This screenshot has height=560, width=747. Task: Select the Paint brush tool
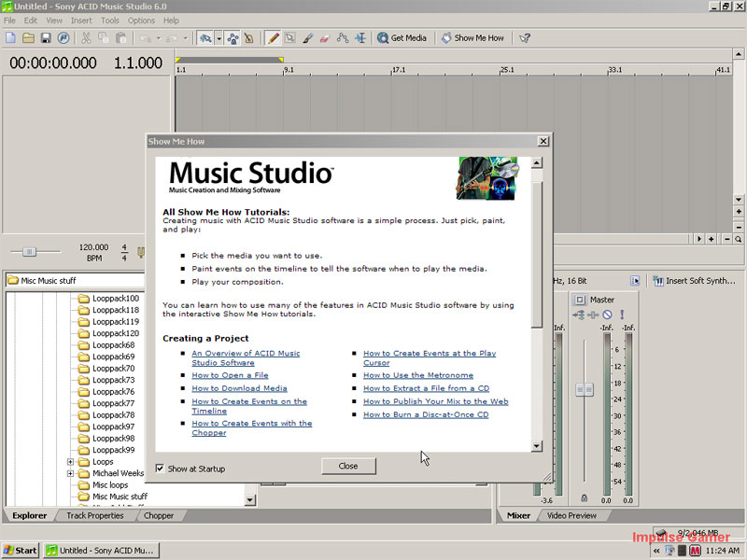tap(308, 38)
